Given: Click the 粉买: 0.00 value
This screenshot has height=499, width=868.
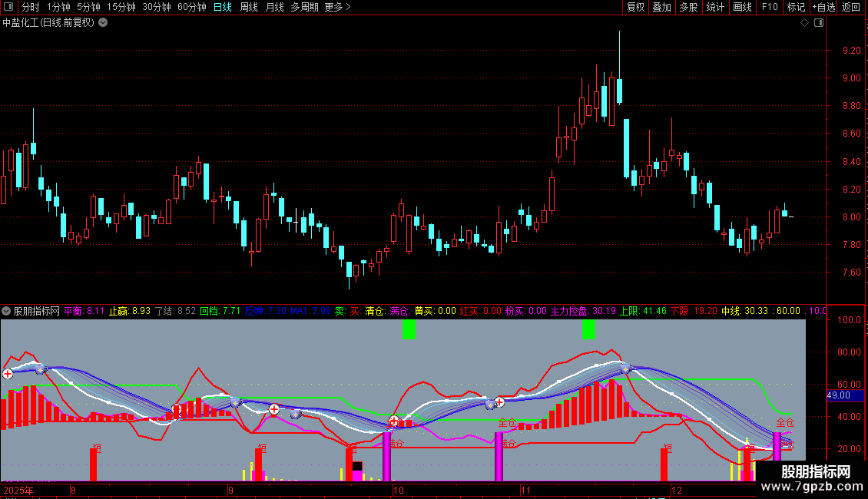Looking at the screenshot, I should (x=526, y=311).
